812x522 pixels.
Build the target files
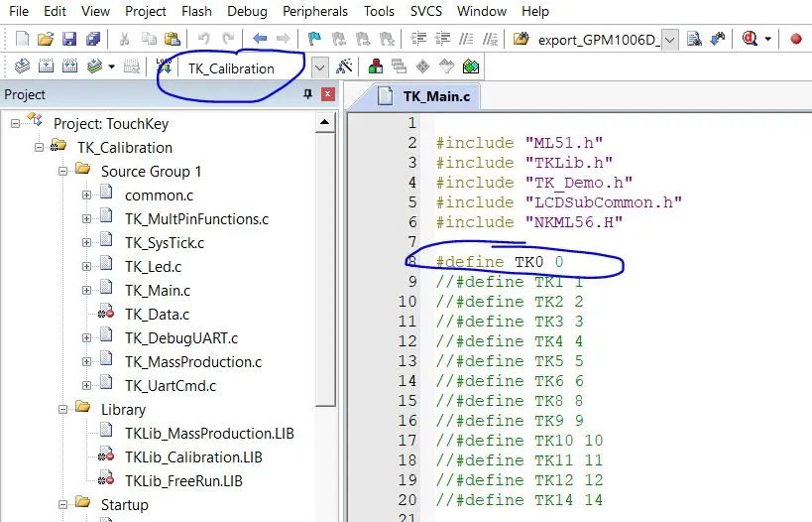[x=46, y=66]
